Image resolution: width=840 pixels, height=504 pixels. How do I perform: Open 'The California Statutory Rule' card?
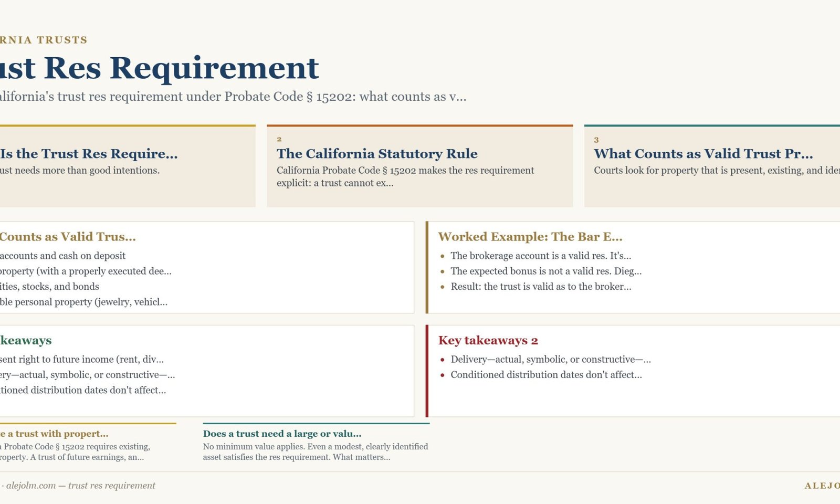419,166
